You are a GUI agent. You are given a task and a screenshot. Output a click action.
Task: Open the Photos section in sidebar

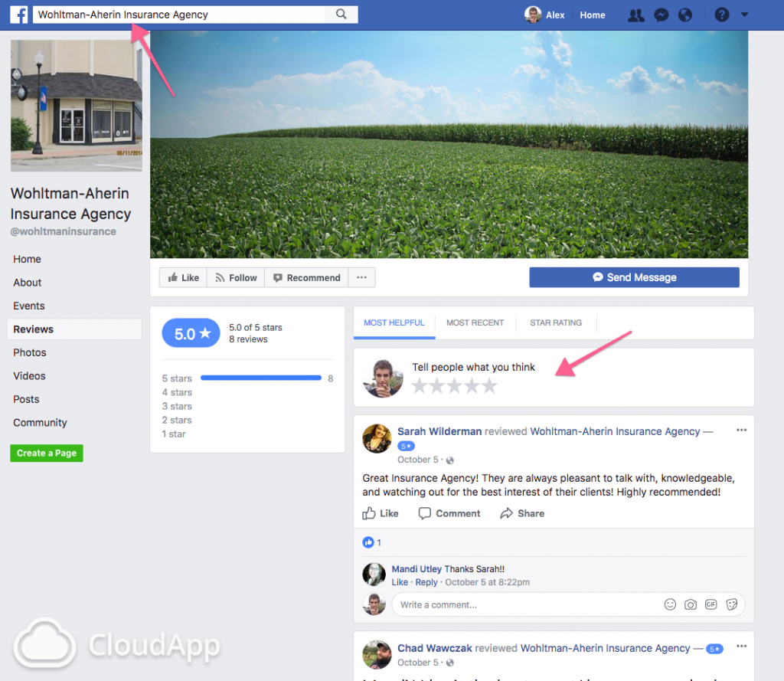click(x=30, y=353)
